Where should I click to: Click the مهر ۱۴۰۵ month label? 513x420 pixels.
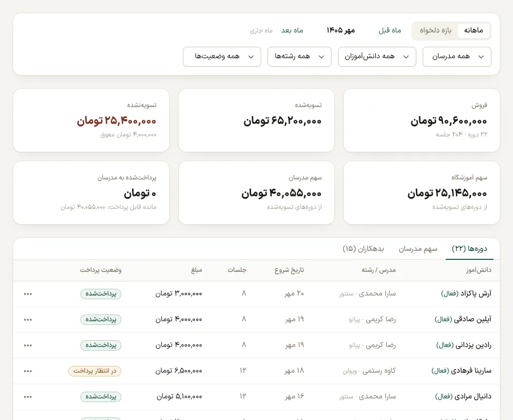341,30
